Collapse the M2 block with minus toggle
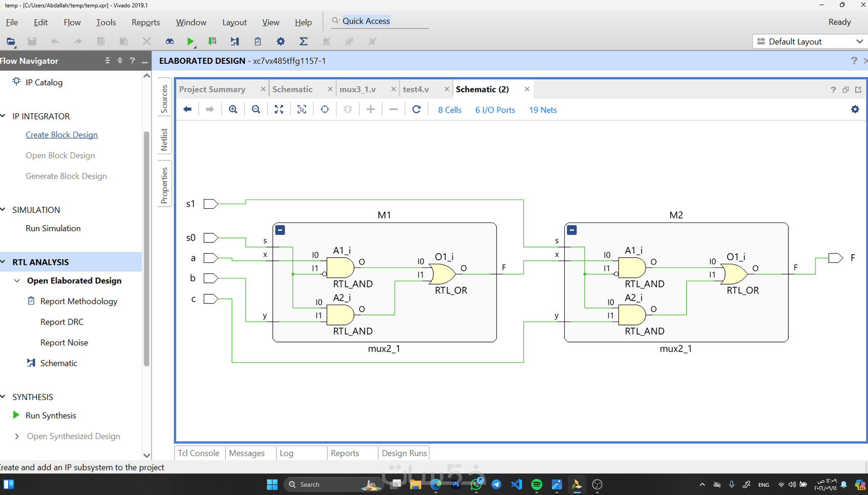This screenshot has width=868, height=495. pyautogui.click(x=572, y=230)
